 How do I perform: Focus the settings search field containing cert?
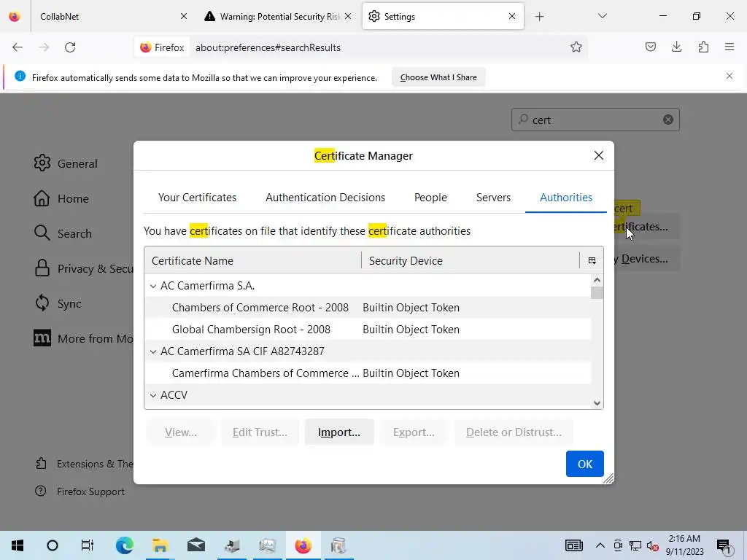coord(595,120)
